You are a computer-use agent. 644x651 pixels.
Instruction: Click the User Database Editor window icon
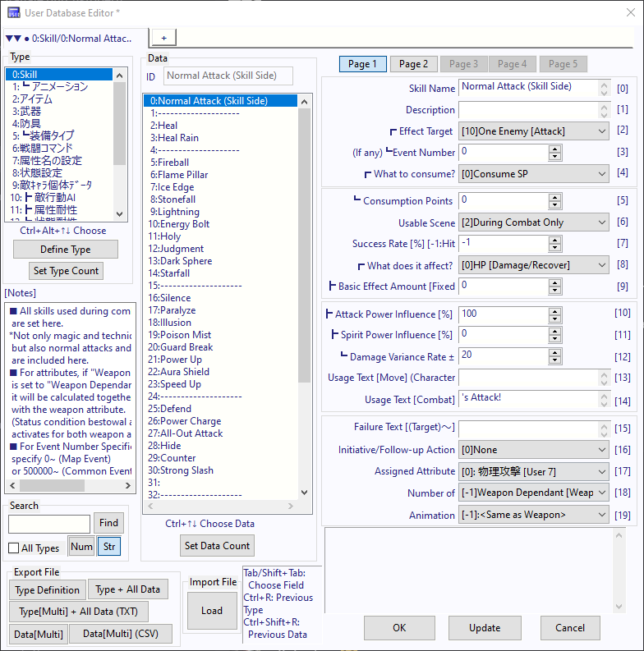click(14, 13)
